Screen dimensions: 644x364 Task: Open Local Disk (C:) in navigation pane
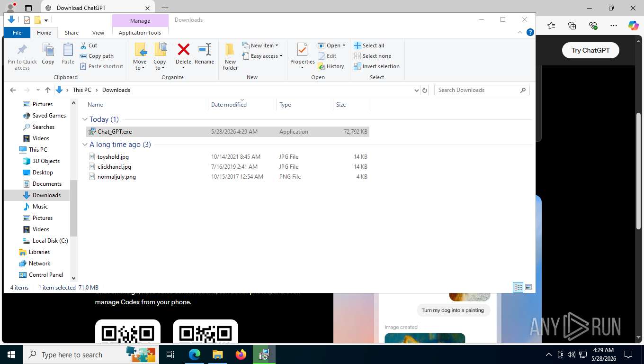click(x=45, y=241)
